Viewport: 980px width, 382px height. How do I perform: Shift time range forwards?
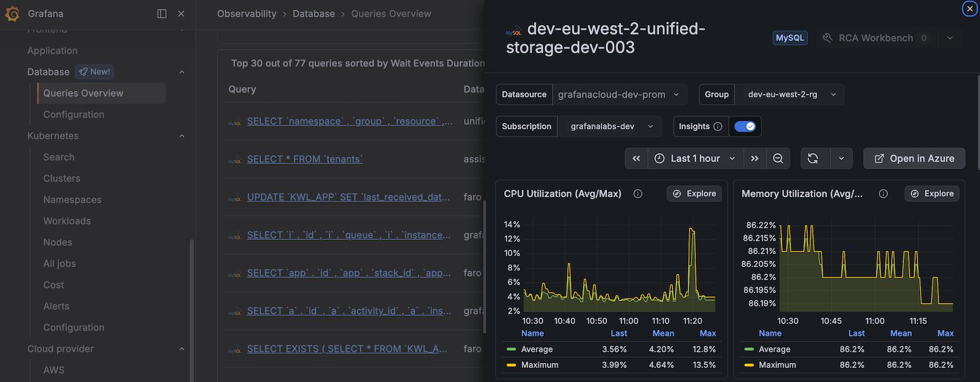coord(755,159)
